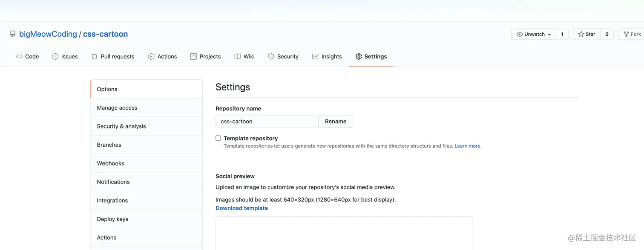Follow the Download template link
Image resolution: width=644 pixels, height=250 pixels.
(x=241, y=208)
